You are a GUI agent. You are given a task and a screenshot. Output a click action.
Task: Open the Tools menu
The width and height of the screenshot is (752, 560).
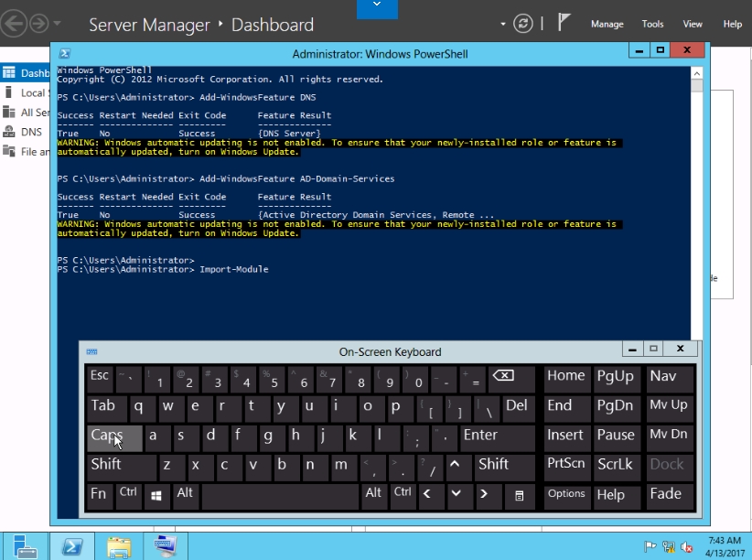click(x=652, y=25)
